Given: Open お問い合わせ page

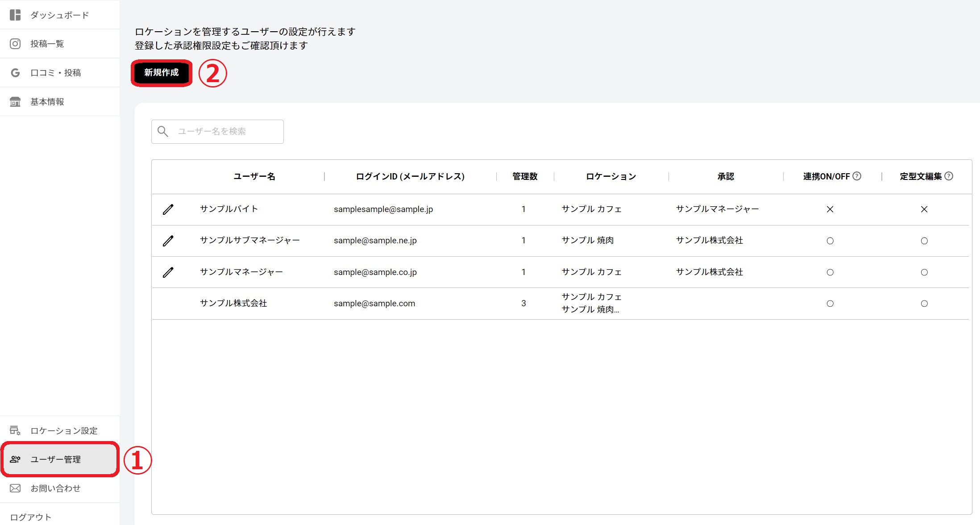Looking at the screenshot, I should [55, 488].
